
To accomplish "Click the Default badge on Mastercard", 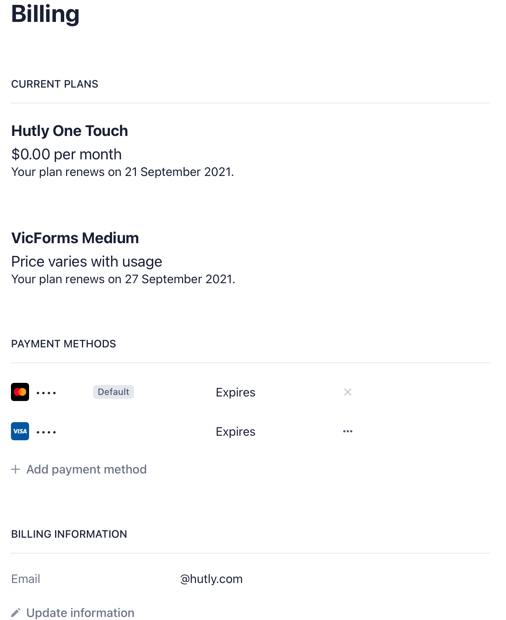I will [113, 392].
